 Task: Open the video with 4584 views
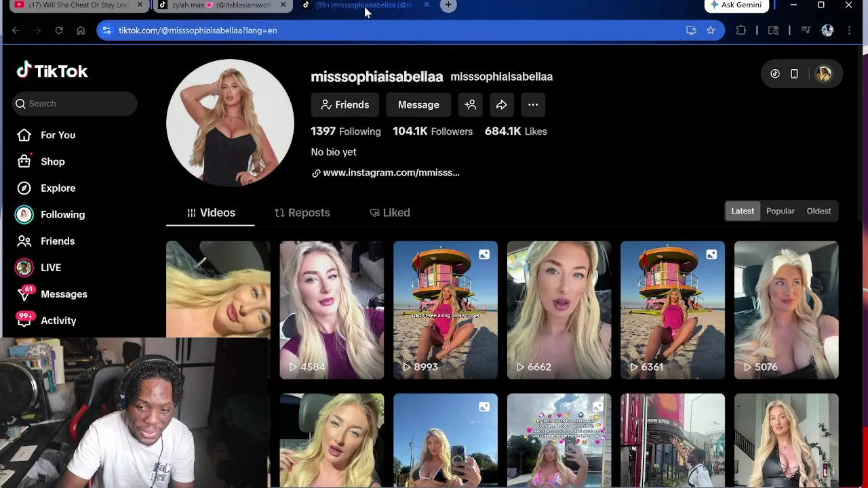pos(332,310)
